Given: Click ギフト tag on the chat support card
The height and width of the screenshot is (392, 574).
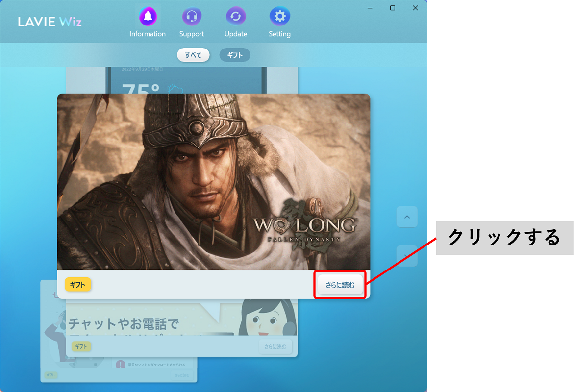Looking at the screenshot, I should (x=81, y=346).
